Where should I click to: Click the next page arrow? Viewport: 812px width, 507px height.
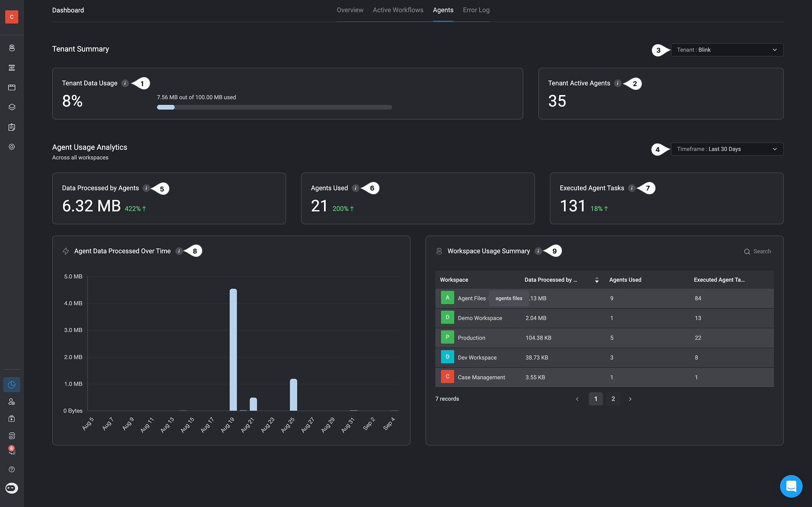click(630, 399)
